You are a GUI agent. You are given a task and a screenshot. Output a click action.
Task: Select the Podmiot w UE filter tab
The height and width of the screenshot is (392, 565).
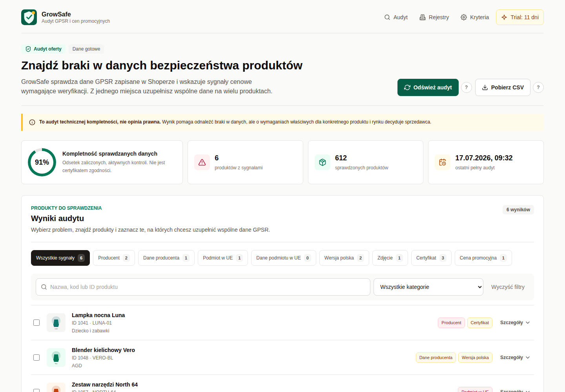223,258
